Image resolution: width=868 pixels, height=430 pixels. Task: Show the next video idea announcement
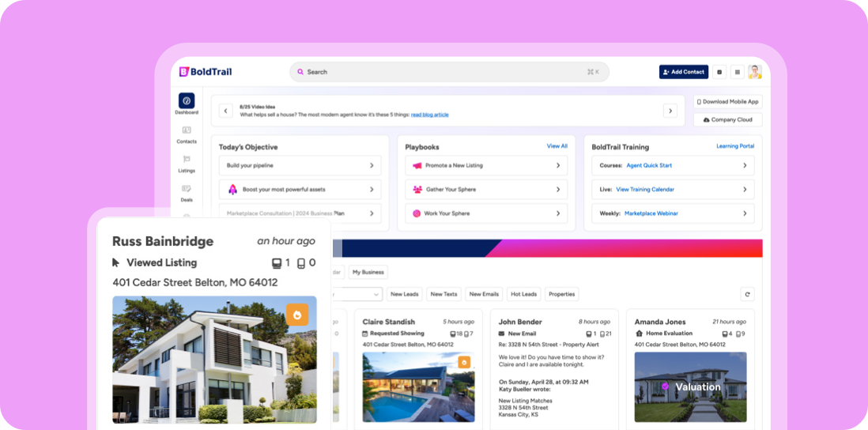(670, 111)
